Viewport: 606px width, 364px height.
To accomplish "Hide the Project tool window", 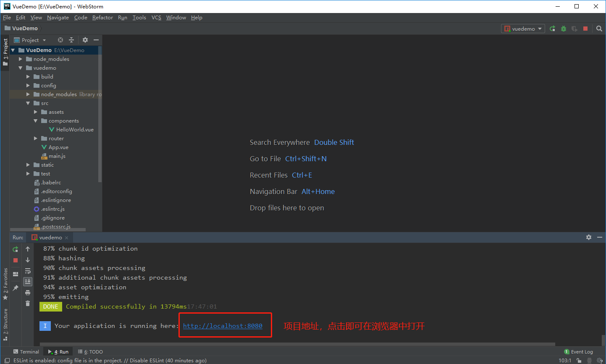I will [x=96, y=40].
